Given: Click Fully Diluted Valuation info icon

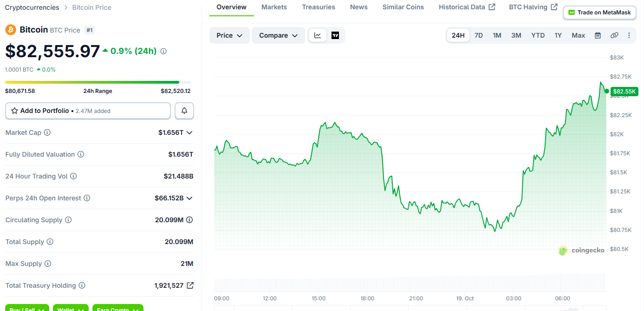Looking at the screenshot, I should coord(81,154).
